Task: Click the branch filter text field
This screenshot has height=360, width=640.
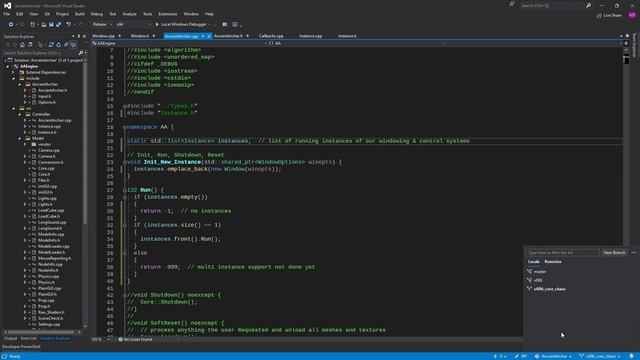Action: (x=562, y=253)
